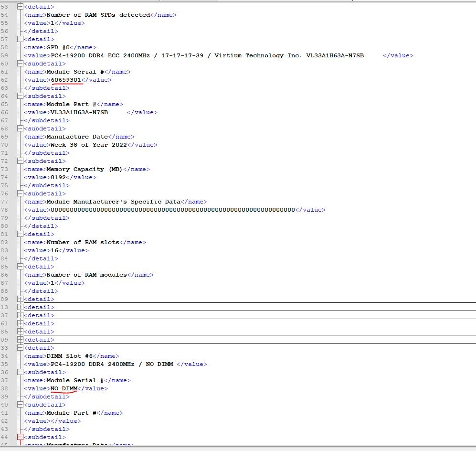Click the value 1 on line 87

(x=52, y=283)
